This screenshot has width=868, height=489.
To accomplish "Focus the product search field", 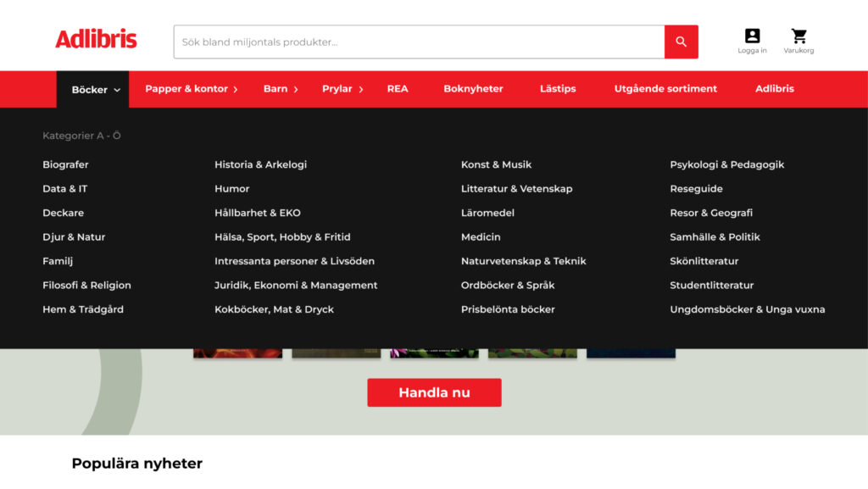I will [x=419, y=42].
